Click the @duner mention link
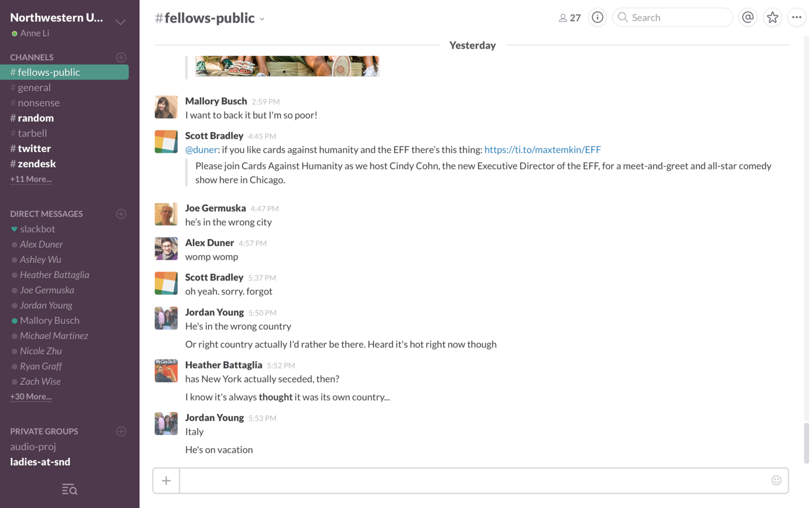Viewport: 812px width, 508px height. 201,150
